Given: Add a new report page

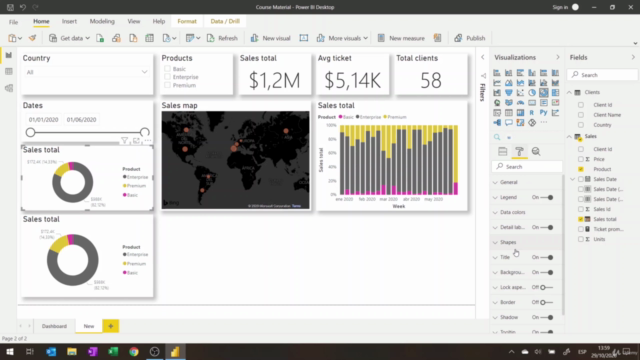Looking at the screenshot, I should click(x=111, y=326).
